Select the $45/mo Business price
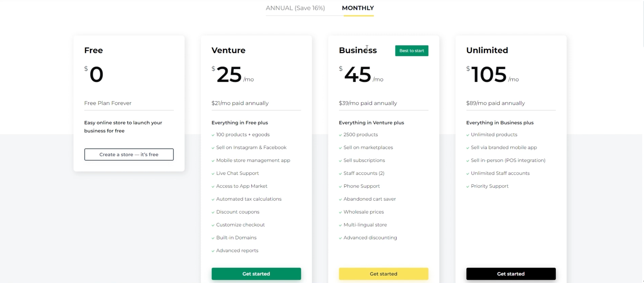Image resolution: width=644 pixels, height=283 pixels. 357,75
